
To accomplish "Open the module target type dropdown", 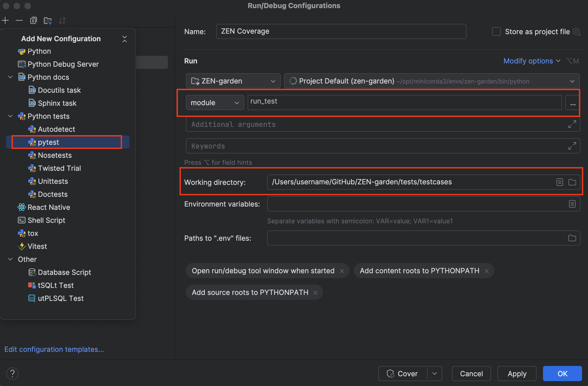I will click(215, 102).
